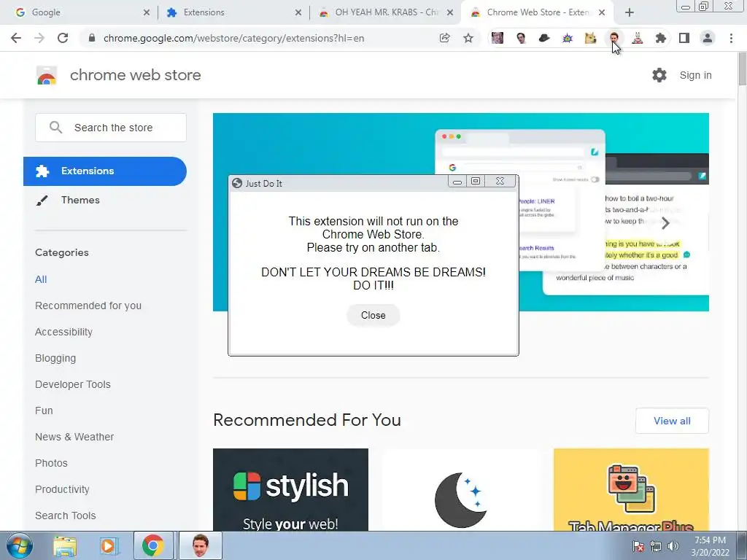
Task: Close the OH YEAH MR. KRABS tab
Action: click(x=449, y=12)
